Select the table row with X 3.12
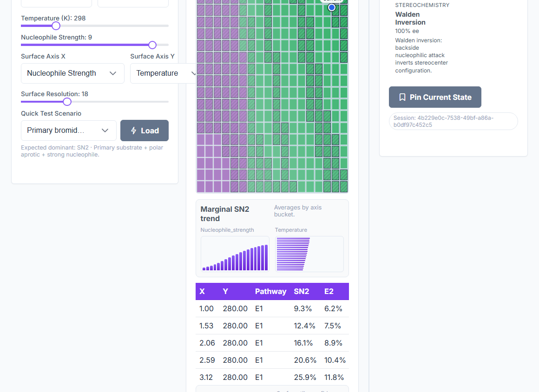The width and height of the screenshot is (539, 392). pyautogui.click(x=272, y=377)
